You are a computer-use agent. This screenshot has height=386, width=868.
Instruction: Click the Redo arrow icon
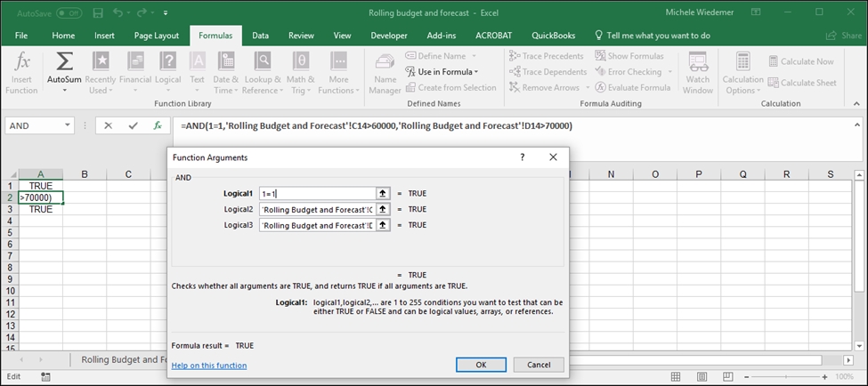tap(142, 12)
